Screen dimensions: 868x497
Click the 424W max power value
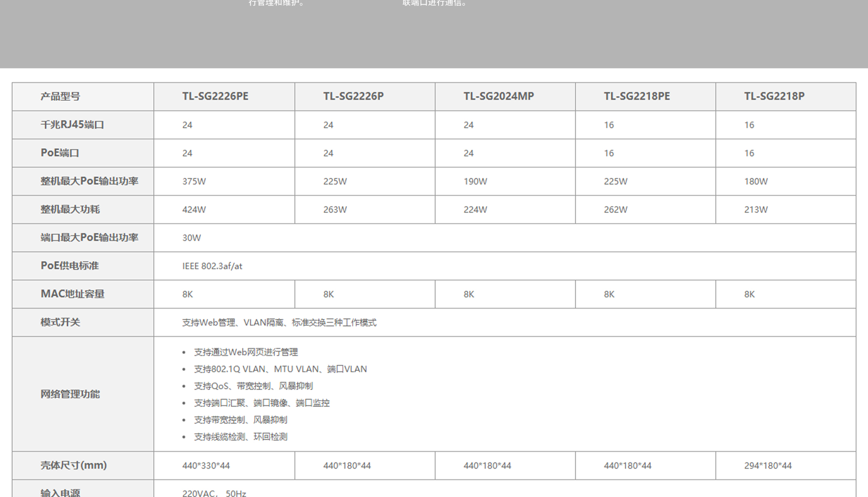pos(194,210)
